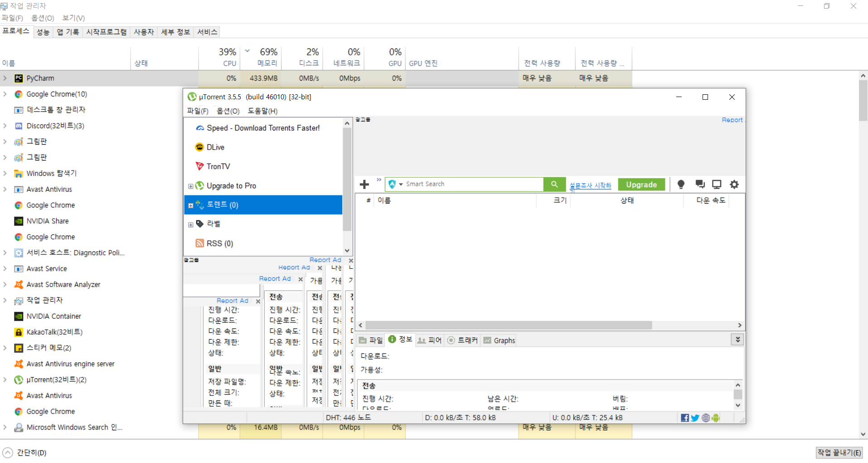This screenshot has height=463, width=868.
Task: Click the Windows 탐색기 folder icon
Action: pyautogui.click(x=19, y=173)
